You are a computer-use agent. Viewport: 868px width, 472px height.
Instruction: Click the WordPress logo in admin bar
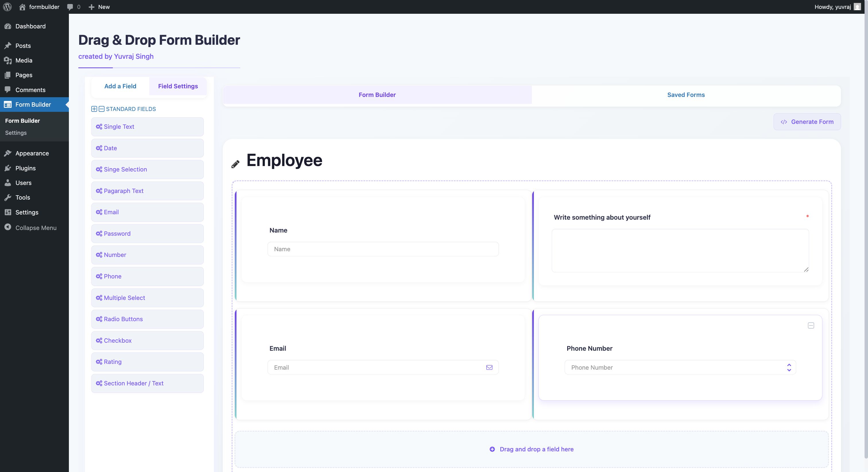click(x=7, y=7)
